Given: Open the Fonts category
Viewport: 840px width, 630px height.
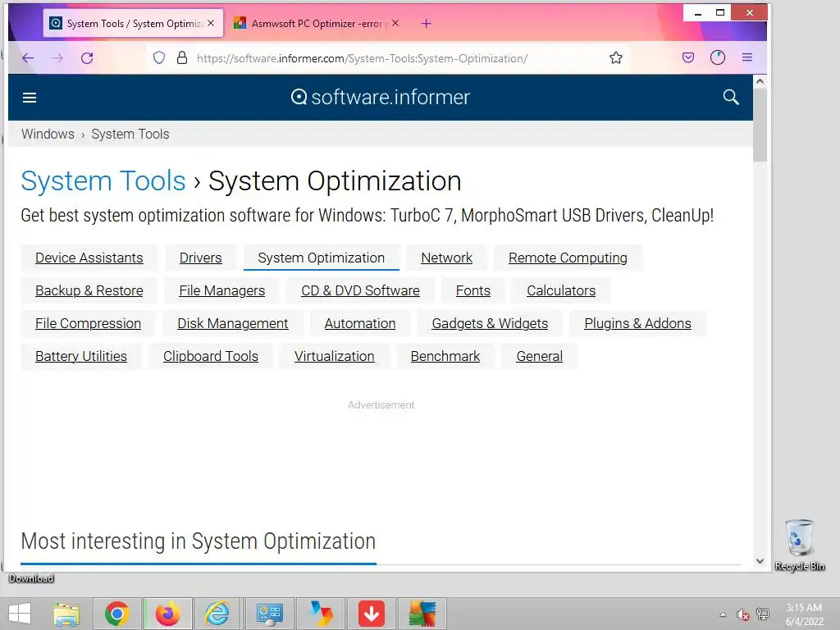Looking at the screenshot, I should click(473, 290).
